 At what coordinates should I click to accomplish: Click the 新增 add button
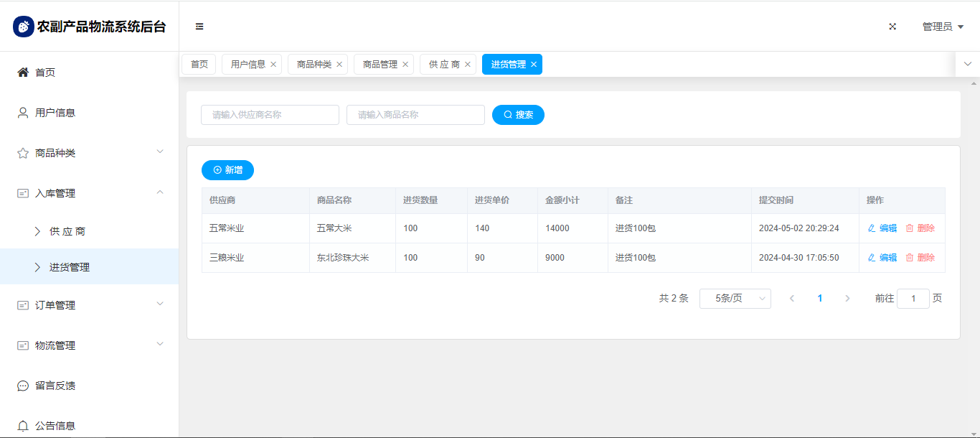pyautogui.click(x=227, y=170)
